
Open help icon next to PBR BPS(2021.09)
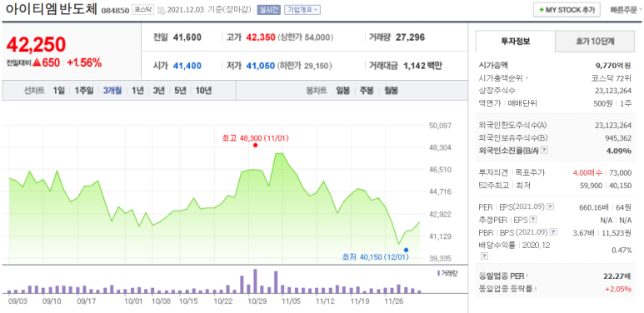pos(554,232)
